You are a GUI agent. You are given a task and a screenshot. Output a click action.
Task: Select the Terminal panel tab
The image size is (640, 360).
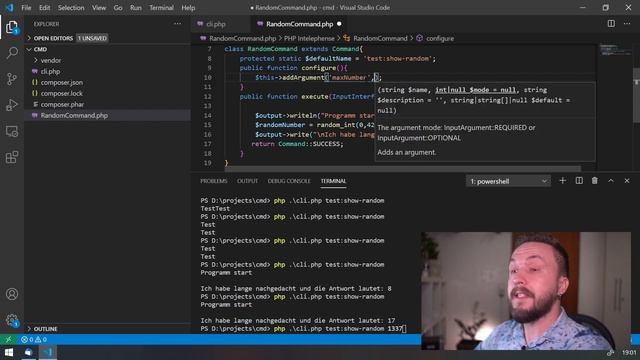[x=333, y=181]
